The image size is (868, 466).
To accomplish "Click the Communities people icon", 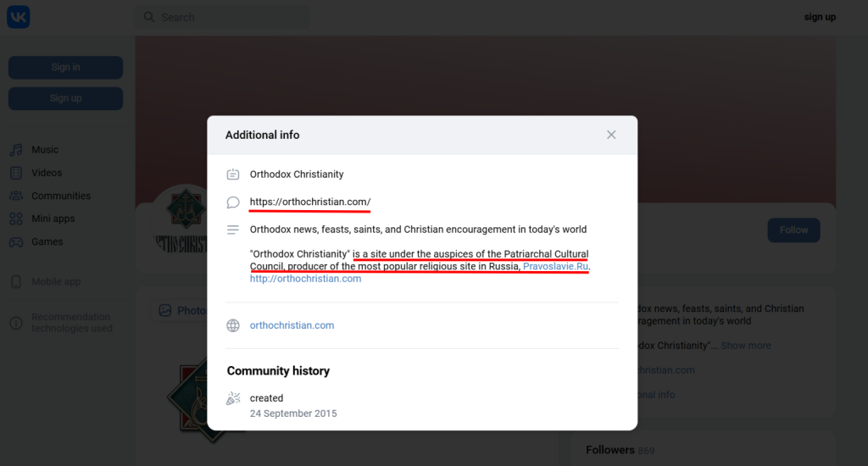I will tap(16, 196).
